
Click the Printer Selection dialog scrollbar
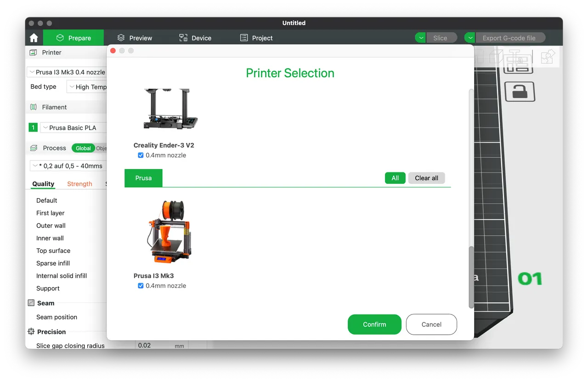471,278
